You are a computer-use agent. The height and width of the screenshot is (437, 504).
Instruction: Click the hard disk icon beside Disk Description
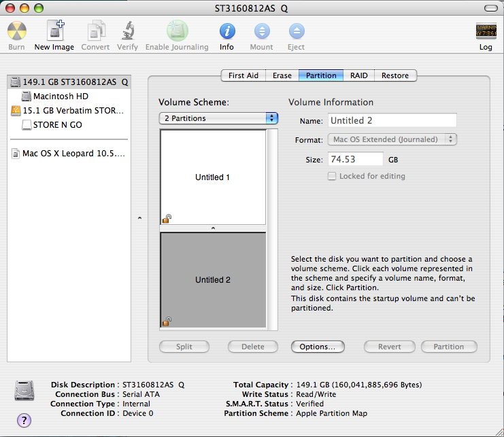(24, 390)
